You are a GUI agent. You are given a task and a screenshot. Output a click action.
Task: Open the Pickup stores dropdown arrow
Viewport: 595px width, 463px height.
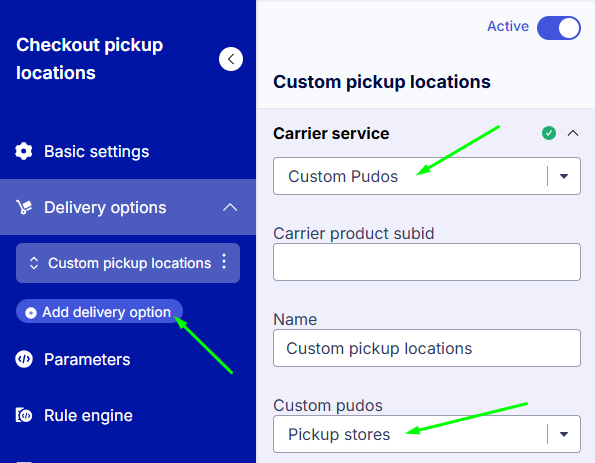[x=564, y=434]
